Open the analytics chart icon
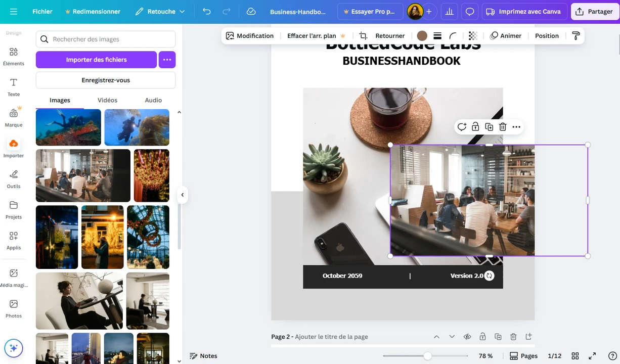The width and height of the screenshot is (620, 364). click(449, 12)
